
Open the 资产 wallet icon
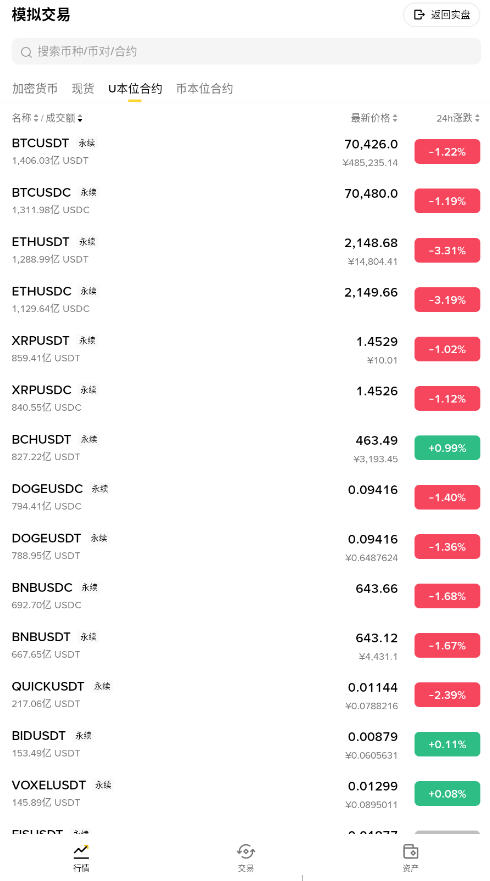pyautogui.click(x=411, y=851)
